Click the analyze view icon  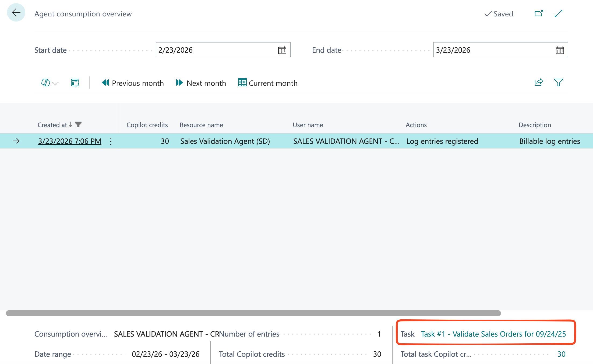point(75,83)
